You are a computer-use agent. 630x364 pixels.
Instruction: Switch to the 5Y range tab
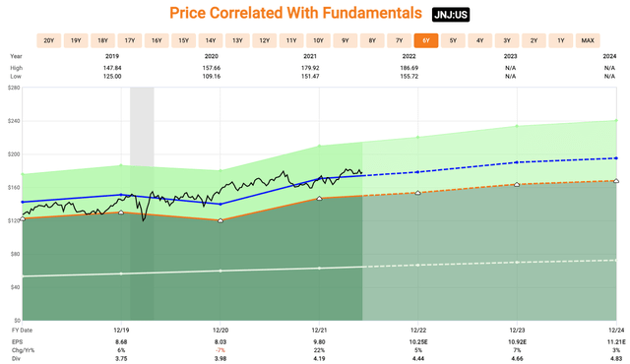click(x=453, y=40)
